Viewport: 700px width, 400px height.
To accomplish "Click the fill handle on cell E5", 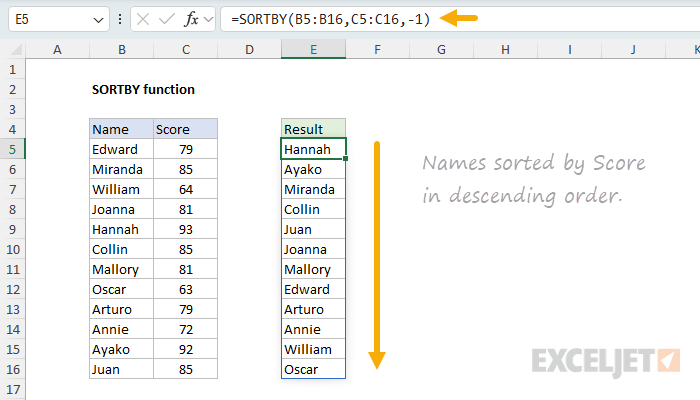I will [346, 158].
